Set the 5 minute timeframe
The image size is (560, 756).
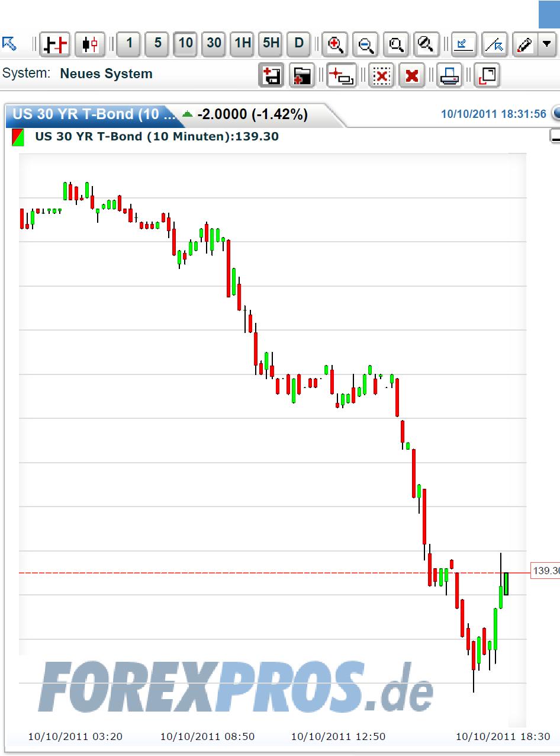[157, 44]
